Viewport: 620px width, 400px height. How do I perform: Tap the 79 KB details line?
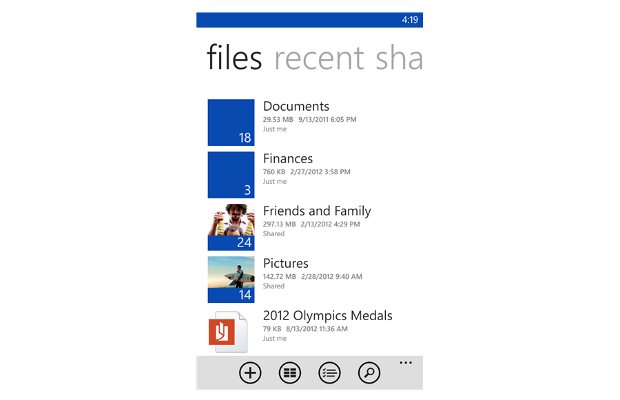click(x=305, y=328)
